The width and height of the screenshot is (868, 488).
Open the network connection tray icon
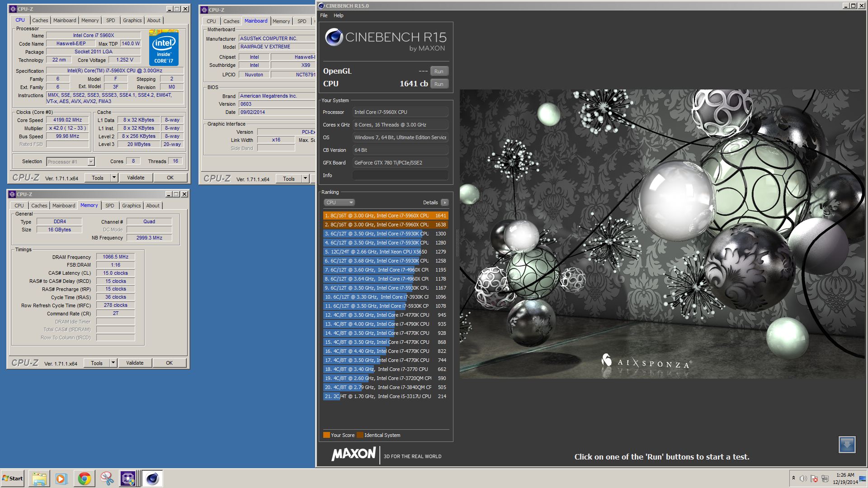pos(825,479)
